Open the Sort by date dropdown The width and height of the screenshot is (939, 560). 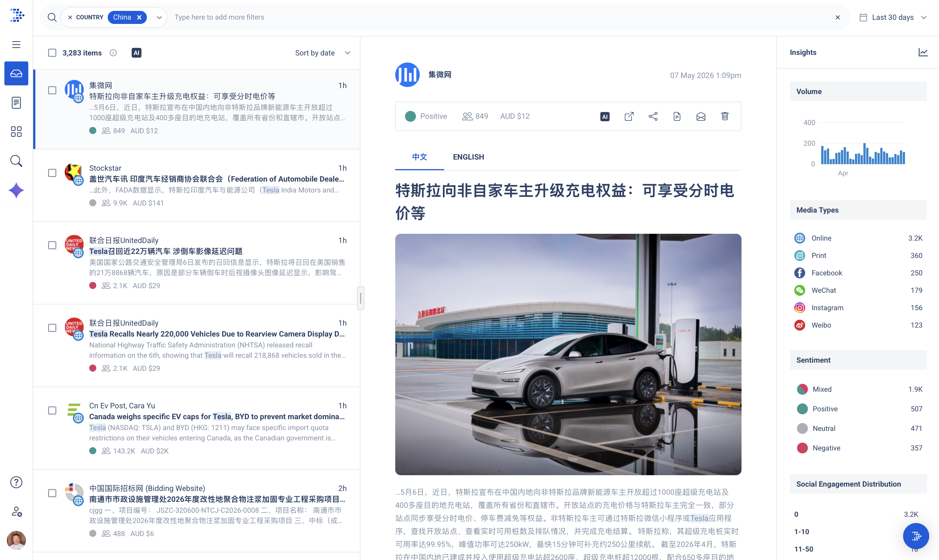(x=323, y=53)
